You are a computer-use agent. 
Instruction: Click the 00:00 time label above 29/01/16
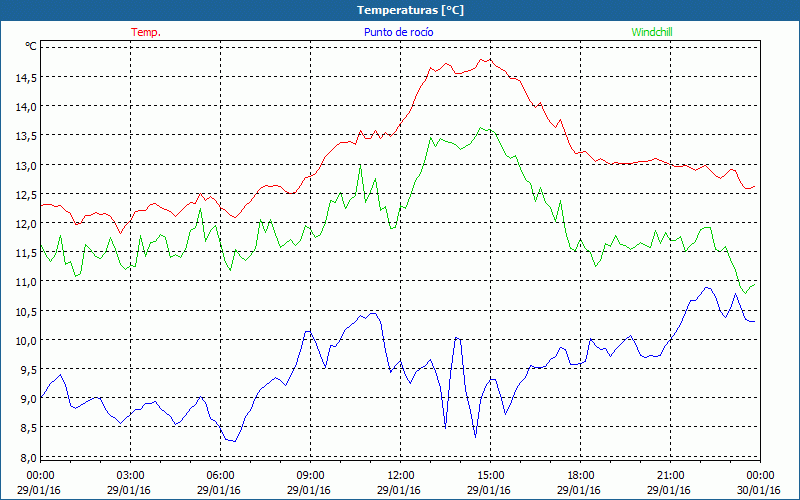40,476
